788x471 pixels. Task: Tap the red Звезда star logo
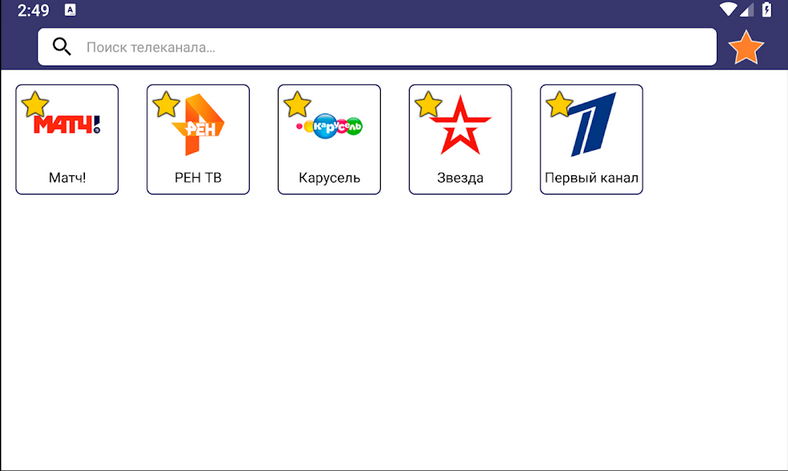[x=461, y=126]
